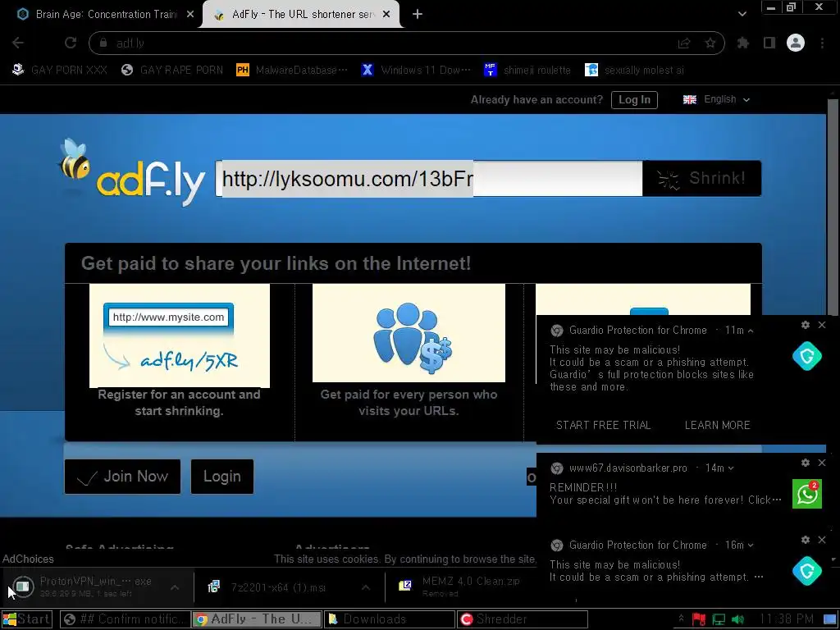Open the Chrome side panel
840x630 pixels.
tap(769, 43)
